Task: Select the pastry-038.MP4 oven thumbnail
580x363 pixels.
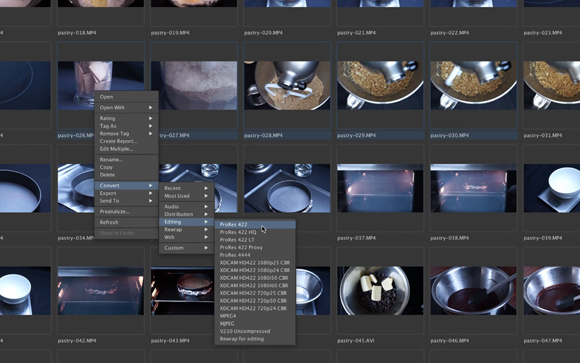Action: [x=473, y=188]
